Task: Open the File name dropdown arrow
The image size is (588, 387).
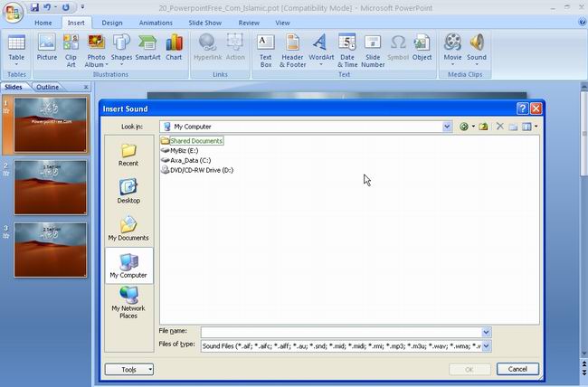Action: tap(487, 332)
